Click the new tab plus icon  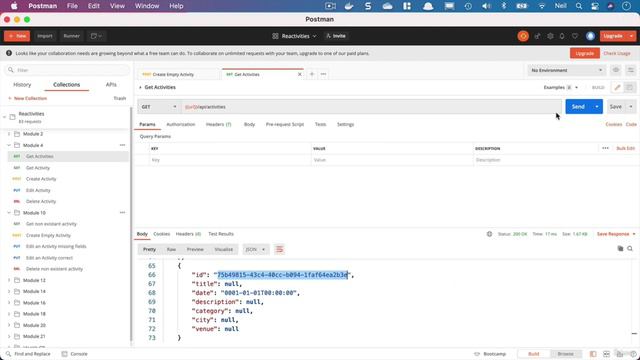click(x=312, y=74)
